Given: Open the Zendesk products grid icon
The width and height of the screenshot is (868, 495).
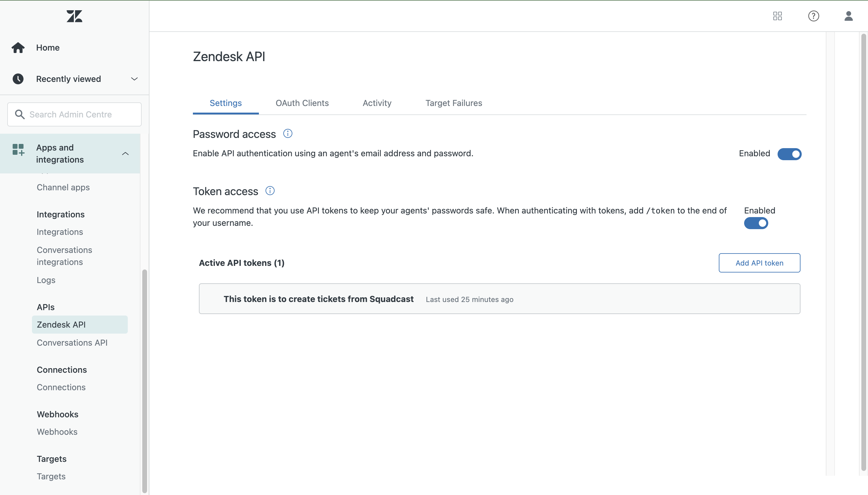Looking at the screenshot, I should pos(778,16).
